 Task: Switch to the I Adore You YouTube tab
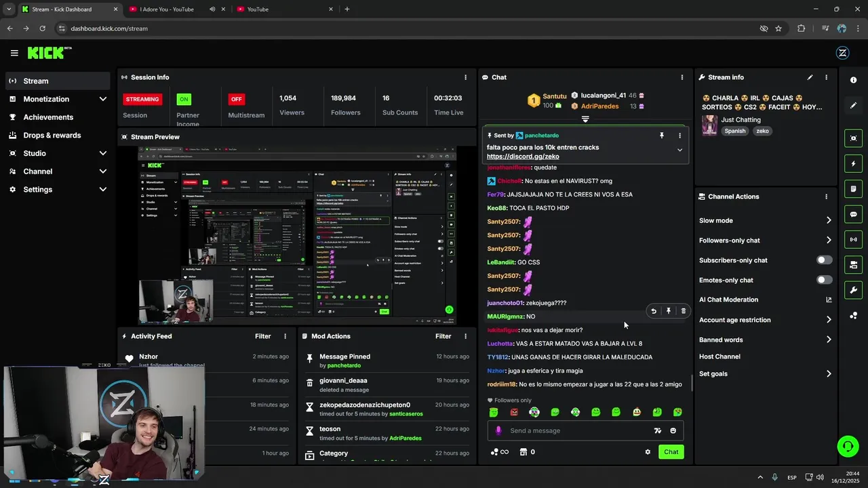point(178,9)
